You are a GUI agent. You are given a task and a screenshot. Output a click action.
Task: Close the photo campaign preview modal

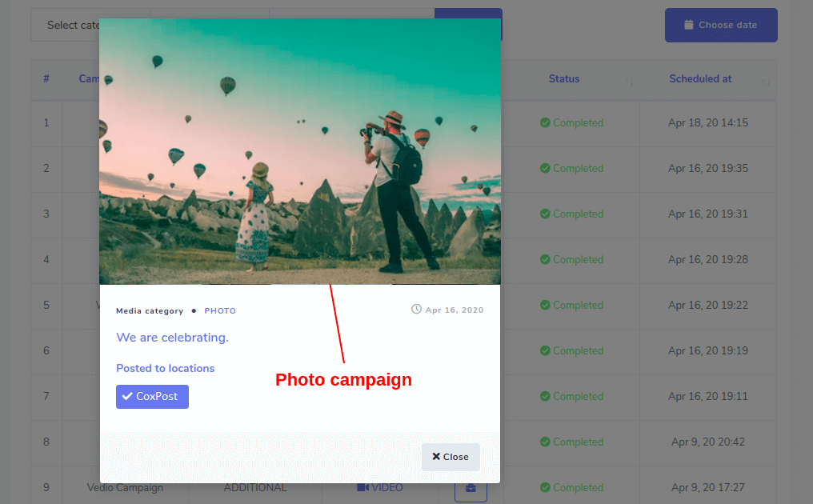point(451,457)
